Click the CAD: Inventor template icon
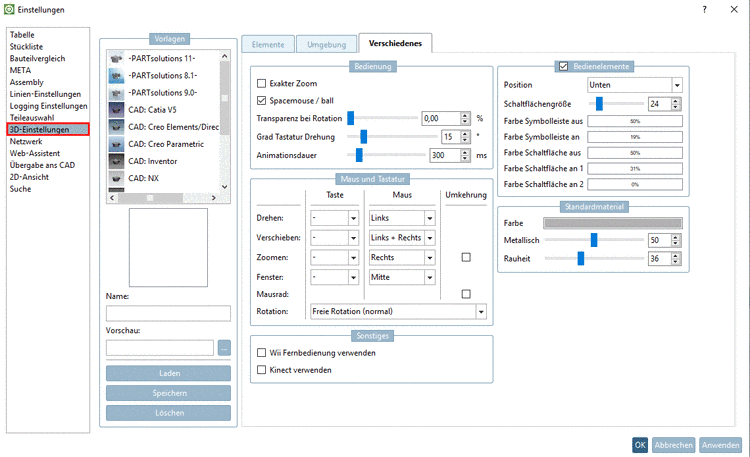 (116, 161)
